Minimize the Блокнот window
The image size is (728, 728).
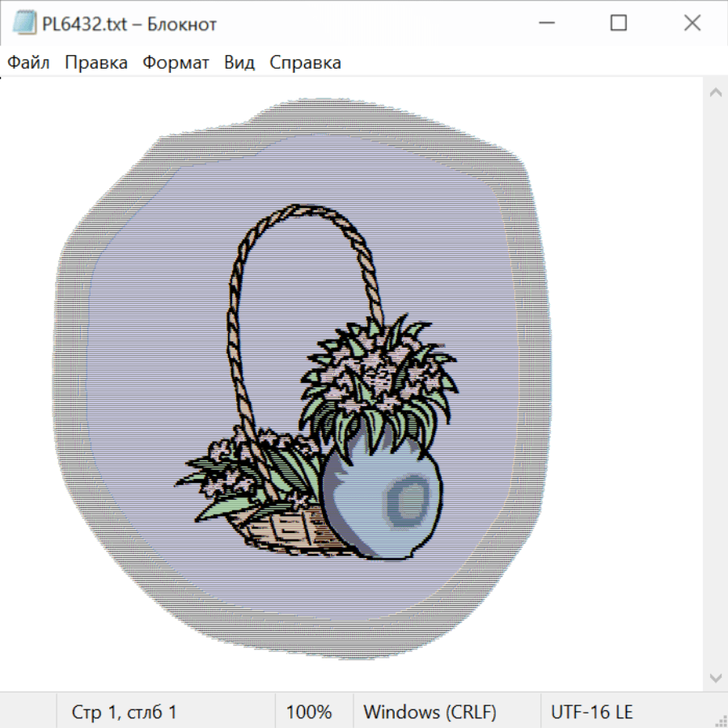tap(544, 23)
